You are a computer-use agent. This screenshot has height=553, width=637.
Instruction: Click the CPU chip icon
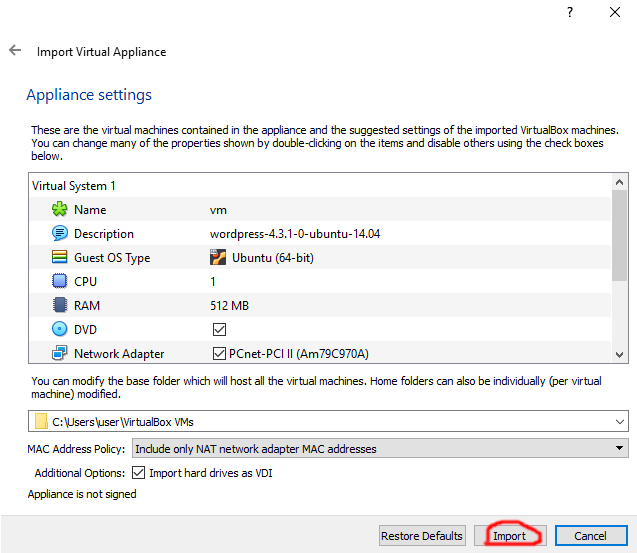60,281
